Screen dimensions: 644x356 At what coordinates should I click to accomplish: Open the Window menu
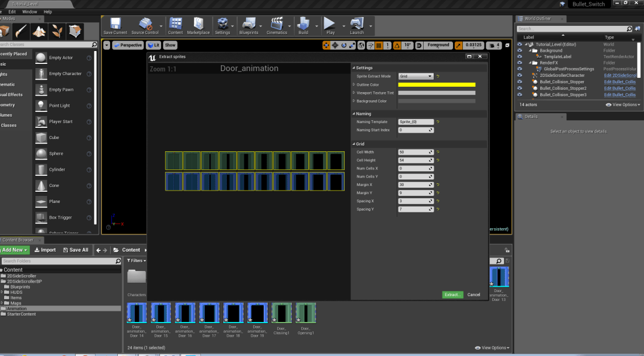pos(29,12)
